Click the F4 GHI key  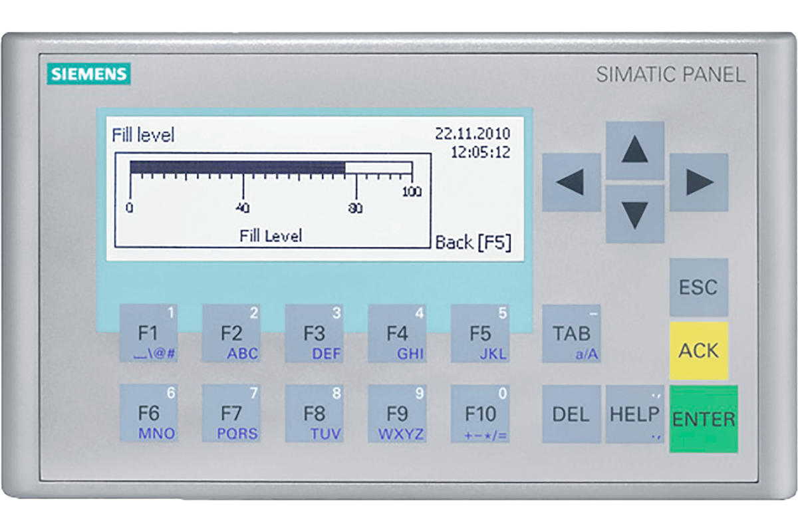[x=398, y=334]
